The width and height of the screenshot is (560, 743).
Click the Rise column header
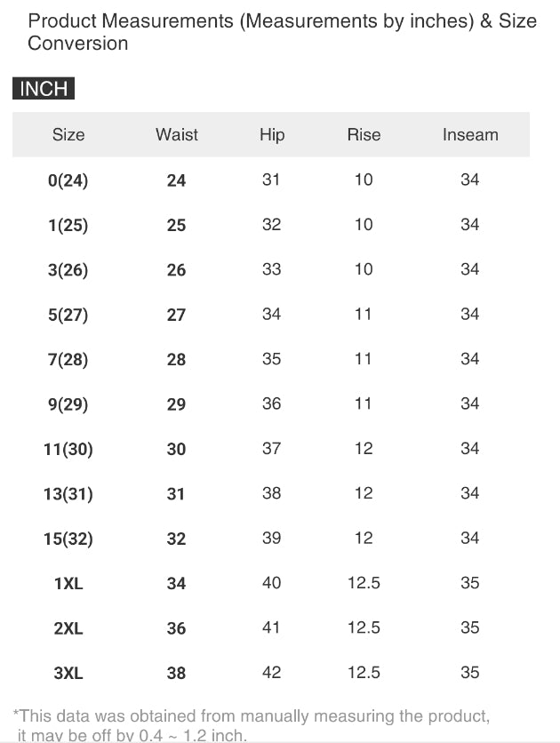coord(364,135)
